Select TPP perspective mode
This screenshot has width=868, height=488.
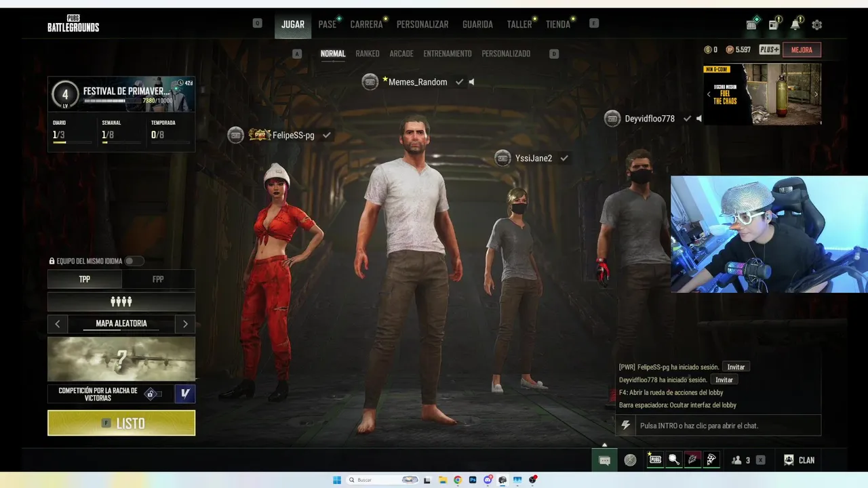coord(85,279)
